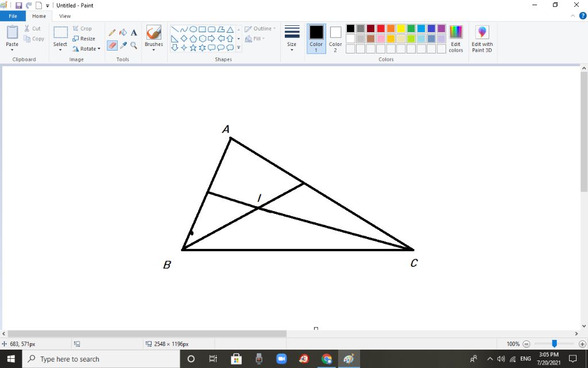Screen dimensions: 588x368
Task: Select the Triangle shape
Action: (230, 29)
